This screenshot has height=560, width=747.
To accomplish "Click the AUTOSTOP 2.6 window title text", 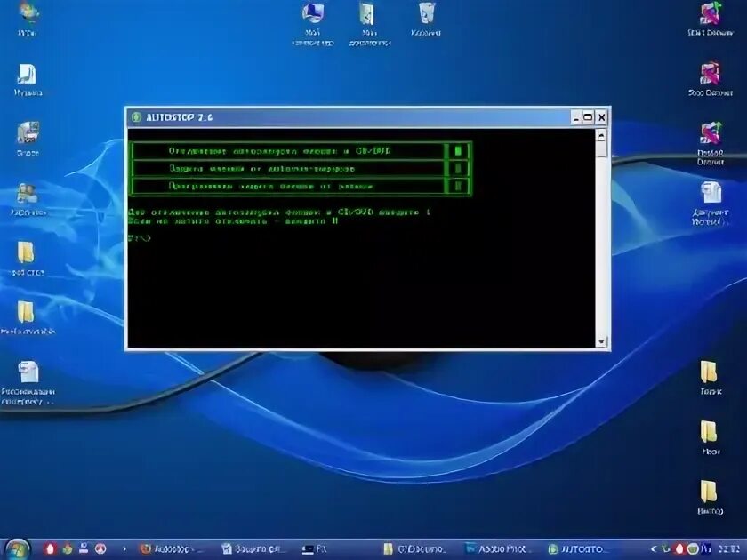I will pos(179,117).
